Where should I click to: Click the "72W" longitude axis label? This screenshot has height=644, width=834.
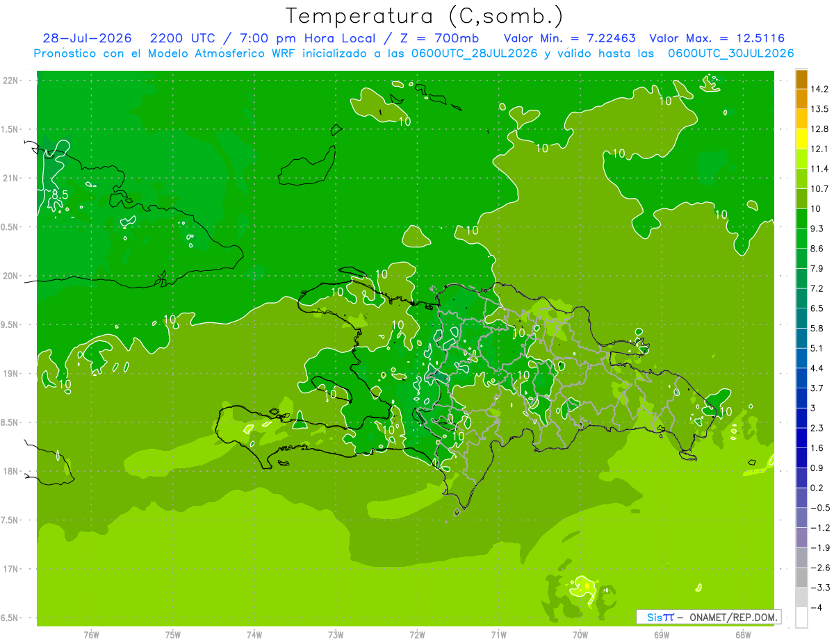(x=417, y=634)
